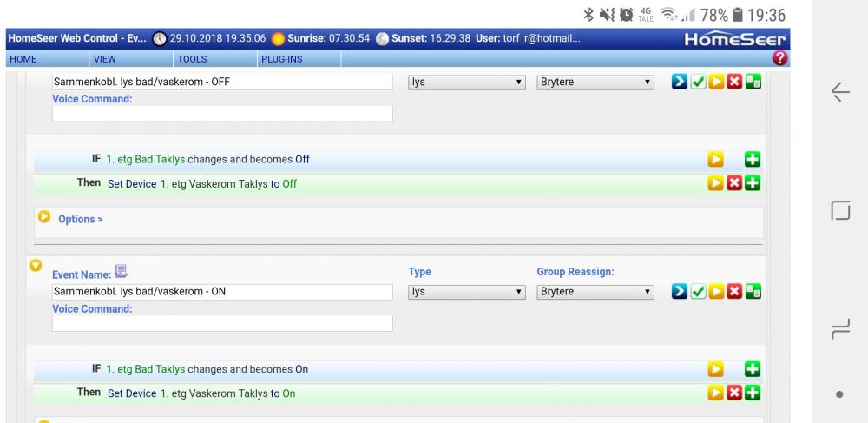Click green 'On' value in the Then action

click(289, 393)
